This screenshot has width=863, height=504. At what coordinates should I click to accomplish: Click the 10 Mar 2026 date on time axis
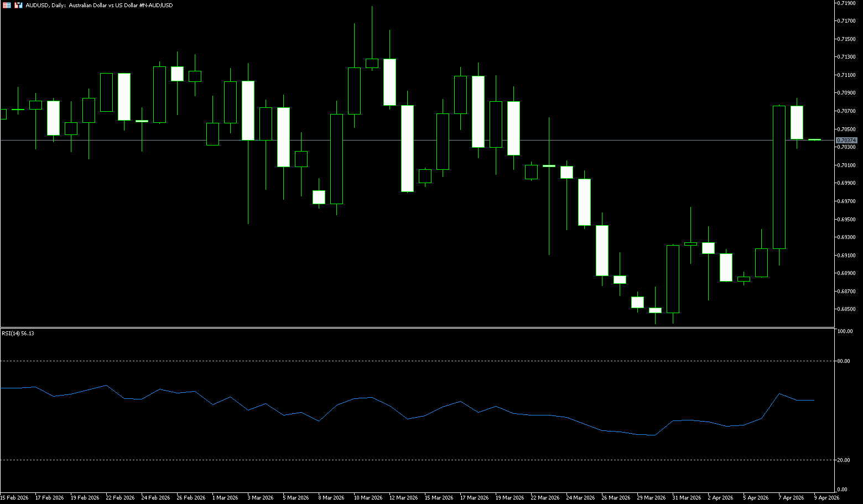(x=368, y=498)
